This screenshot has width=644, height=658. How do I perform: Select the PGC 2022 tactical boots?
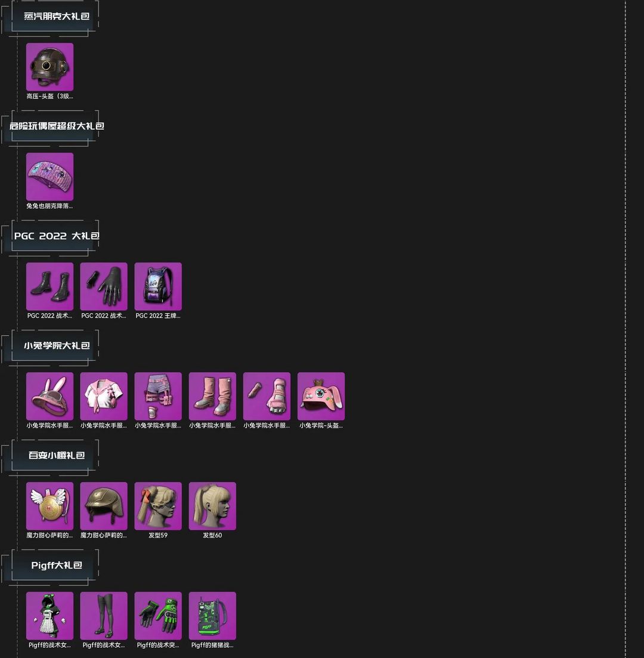click(49, 286)
